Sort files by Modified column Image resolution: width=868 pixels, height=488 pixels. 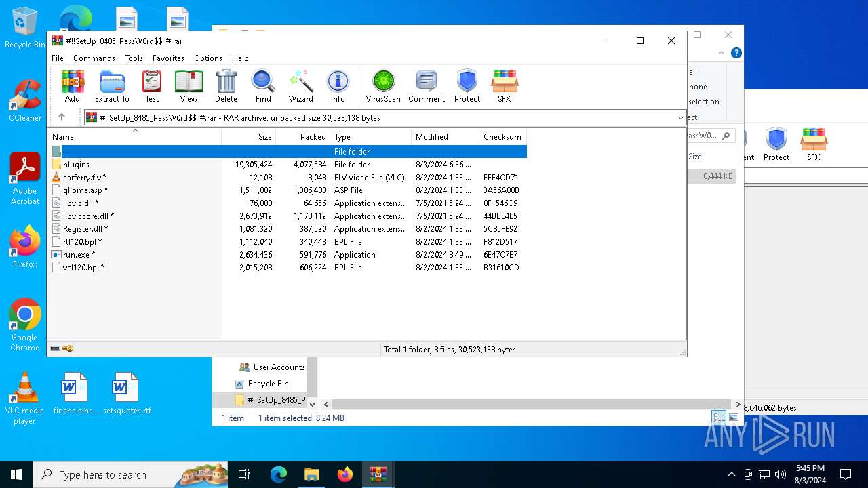pyautogui.click(x=445, y=137)
